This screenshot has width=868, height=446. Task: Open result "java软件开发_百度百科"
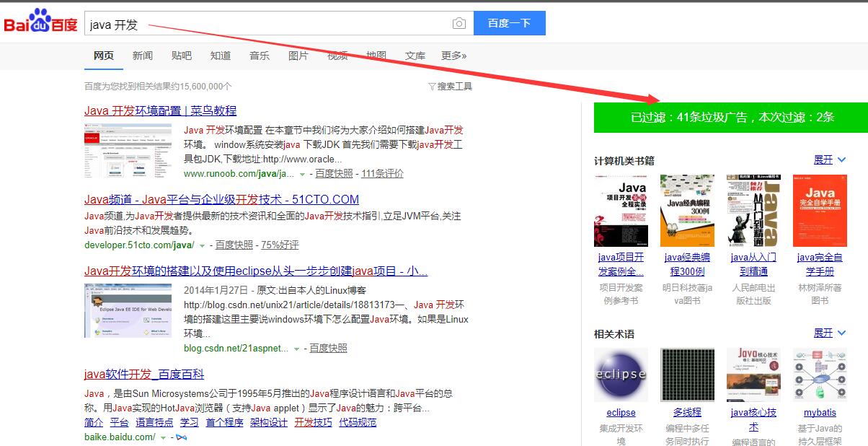[144, 375]
